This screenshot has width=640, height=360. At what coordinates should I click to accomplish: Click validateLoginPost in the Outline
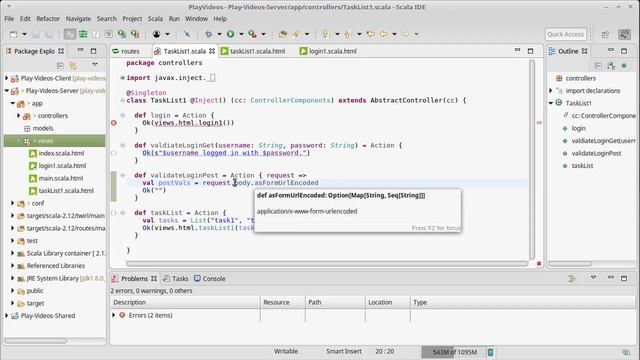pos(596,153)
